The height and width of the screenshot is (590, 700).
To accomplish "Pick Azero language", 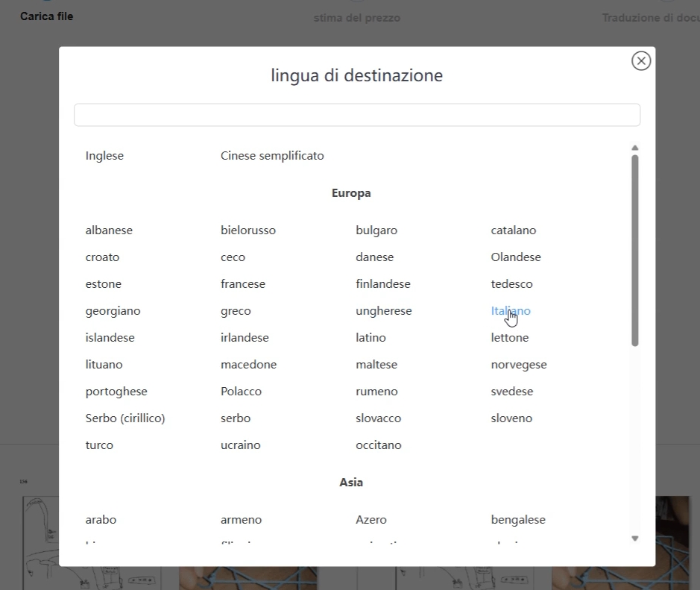I will tap(371, 520).
